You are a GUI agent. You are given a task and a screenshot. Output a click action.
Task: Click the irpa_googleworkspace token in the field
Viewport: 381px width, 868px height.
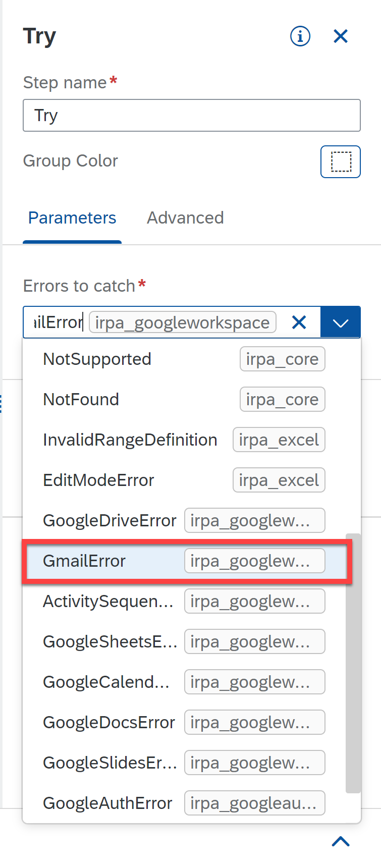[x=182, y=322]
